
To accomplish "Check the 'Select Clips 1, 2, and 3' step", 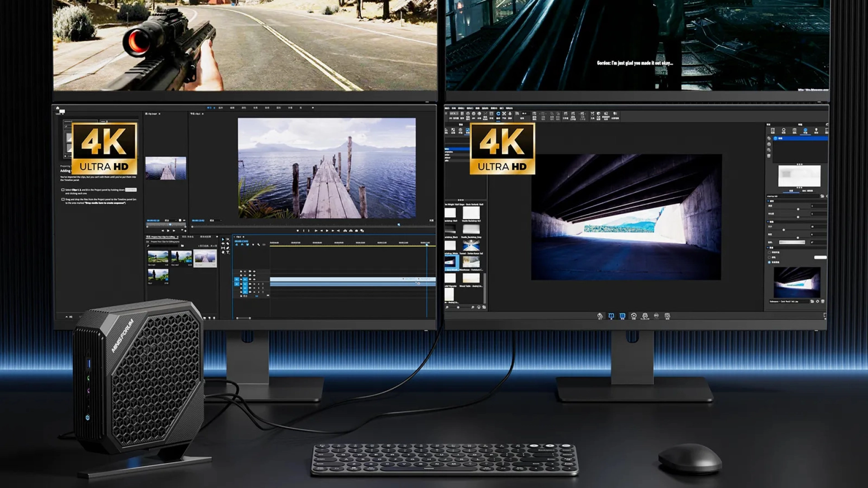I will click(63, 190).
